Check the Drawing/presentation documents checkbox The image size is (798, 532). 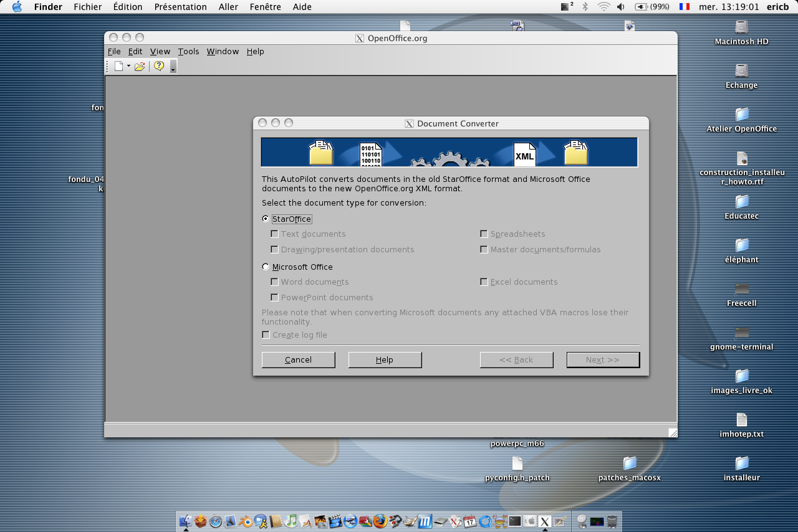(274, 249)
